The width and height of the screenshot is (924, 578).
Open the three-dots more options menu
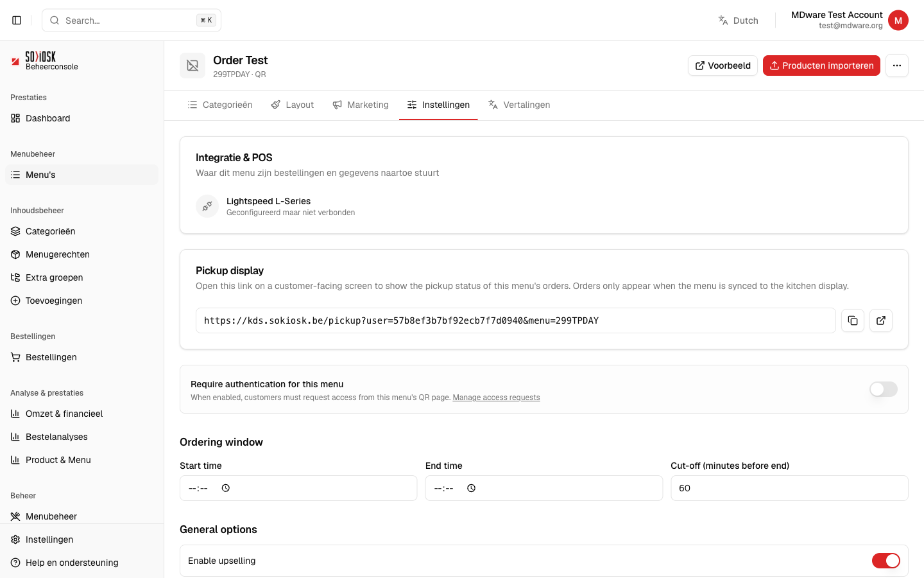pyautogui.click(x=897, y=66)
